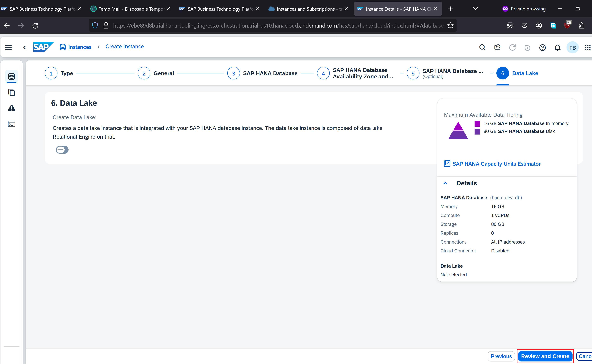Screen dimensions: 592x364
Task: Enable the Create Data Lake switch
Action: click(x=62, y=150)
